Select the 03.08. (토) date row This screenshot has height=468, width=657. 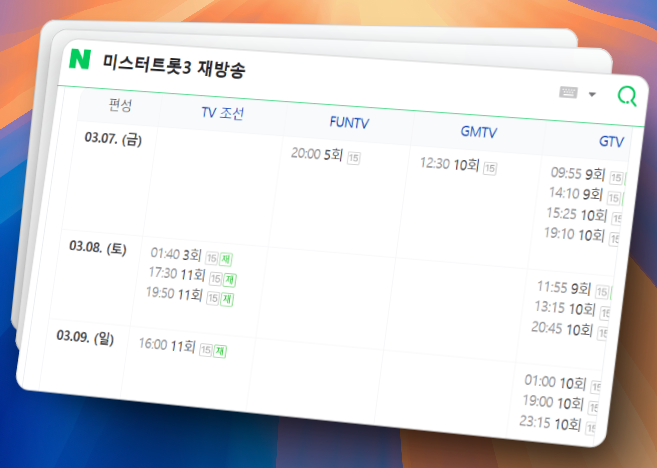98,247
